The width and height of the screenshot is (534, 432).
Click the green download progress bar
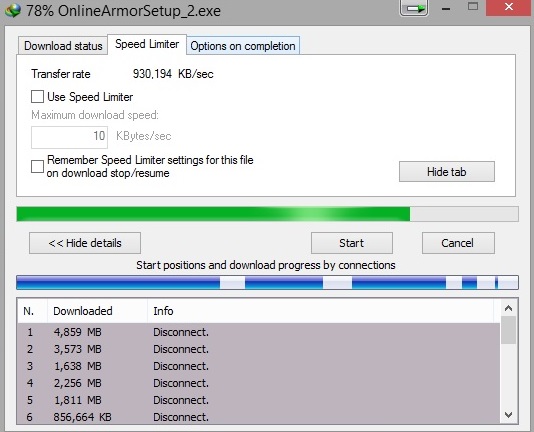coord(267,214)
